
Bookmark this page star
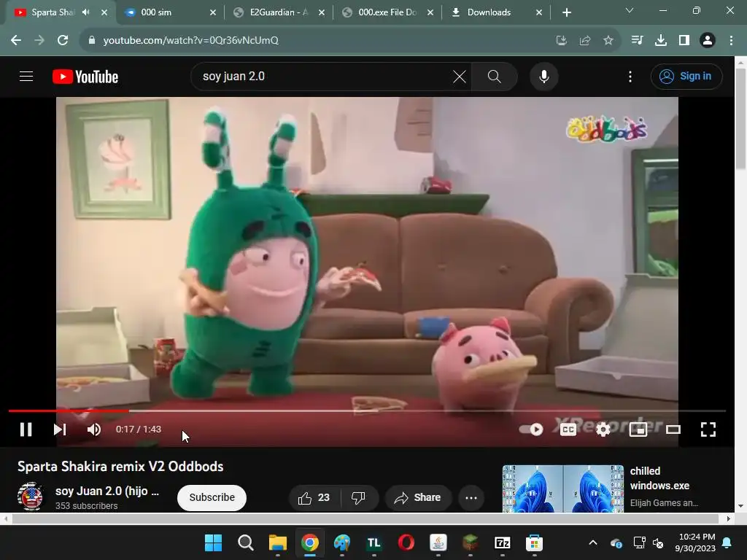(608, 41)
